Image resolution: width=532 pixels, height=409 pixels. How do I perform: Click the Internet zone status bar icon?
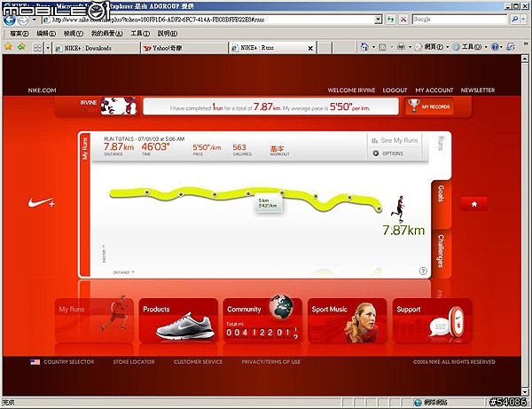click(418, 403)
